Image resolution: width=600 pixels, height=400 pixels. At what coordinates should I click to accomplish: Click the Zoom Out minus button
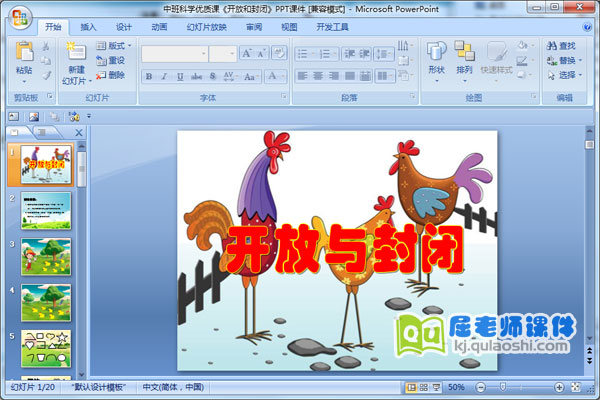481,387
